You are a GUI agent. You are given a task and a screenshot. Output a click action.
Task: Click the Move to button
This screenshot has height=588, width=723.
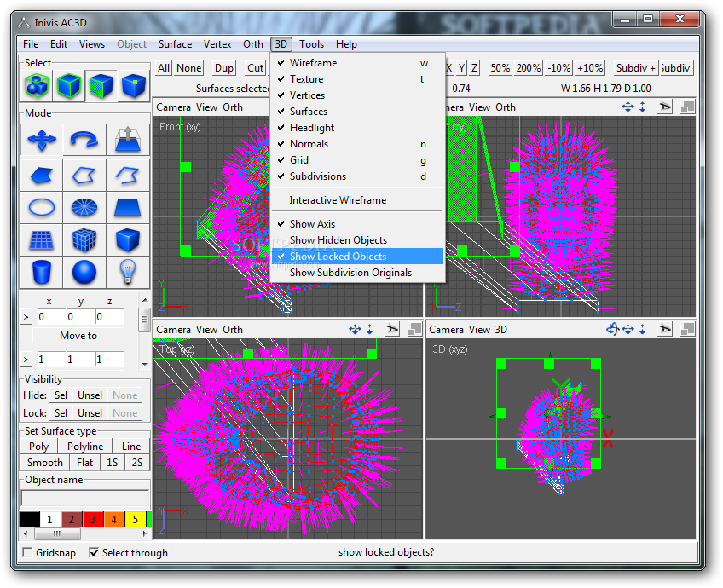(x=78, y=336)
